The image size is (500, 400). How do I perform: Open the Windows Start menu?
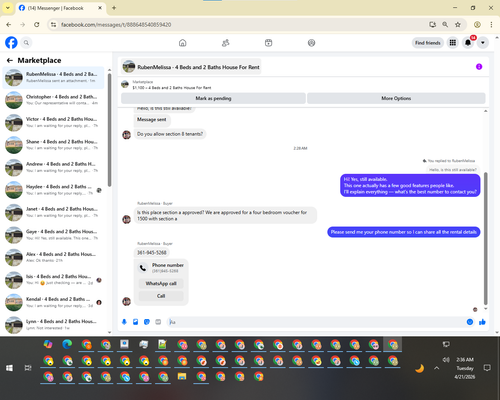(x=9, y=368)
